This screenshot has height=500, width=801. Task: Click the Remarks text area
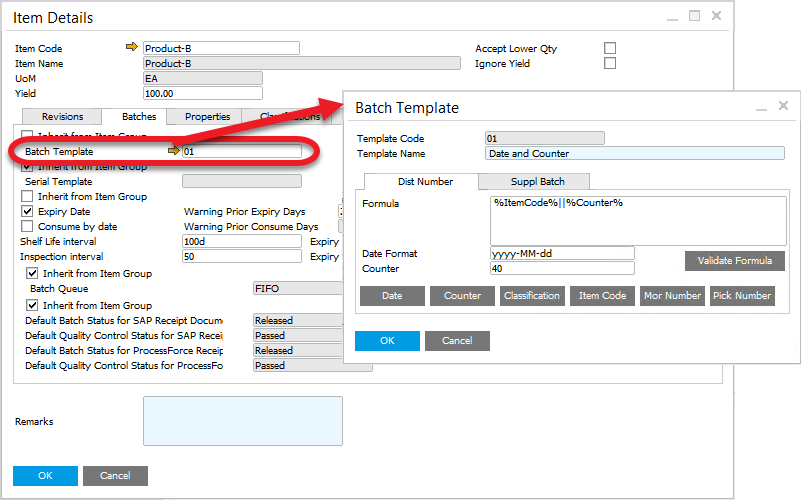click(243, 421)
